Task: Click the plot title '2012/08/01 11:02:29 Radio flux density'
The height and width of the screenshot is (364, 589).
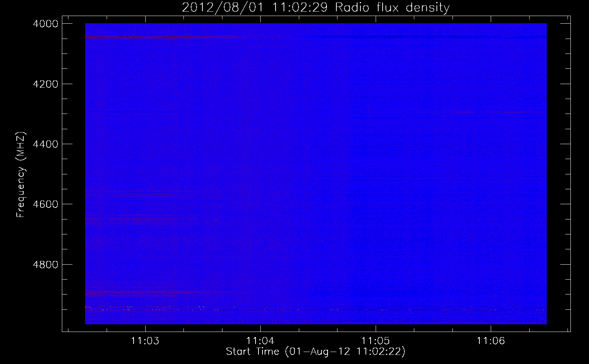Action: click(316, 7)
